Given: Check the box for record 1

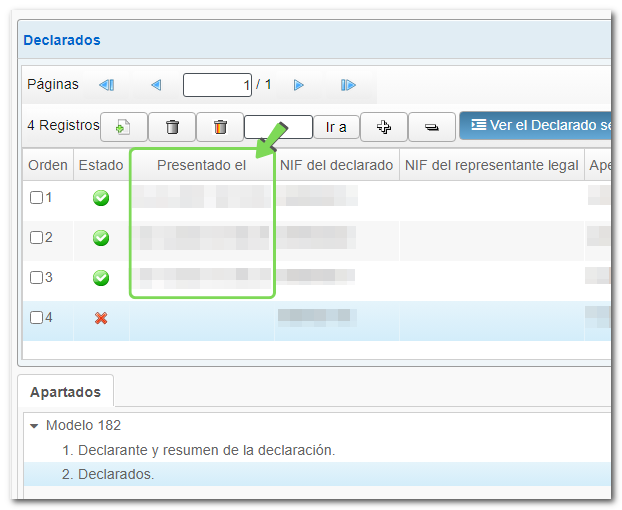Looking at the screenshot, I should 36,198.
